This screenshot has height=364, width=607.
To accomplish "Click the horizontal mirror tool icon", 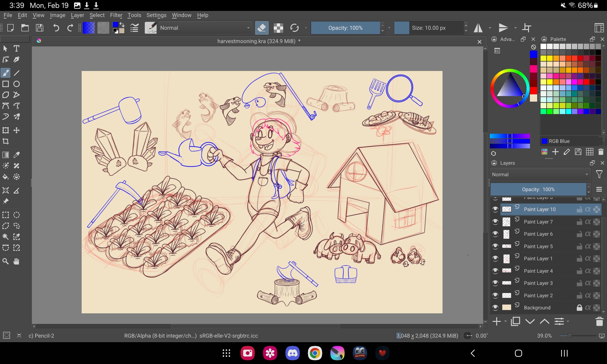I will coord(478,28).
